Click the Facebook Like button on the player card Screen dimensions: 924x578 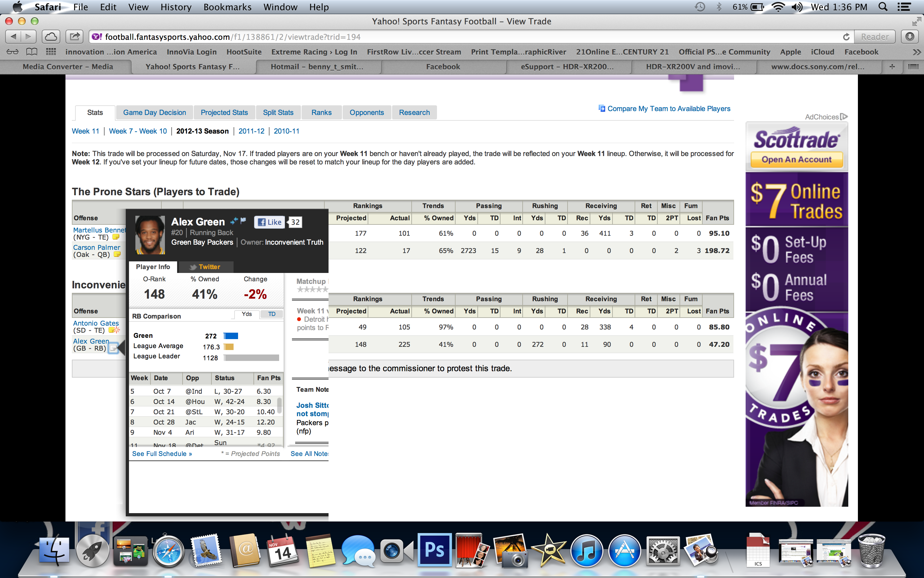pos(269,222)
